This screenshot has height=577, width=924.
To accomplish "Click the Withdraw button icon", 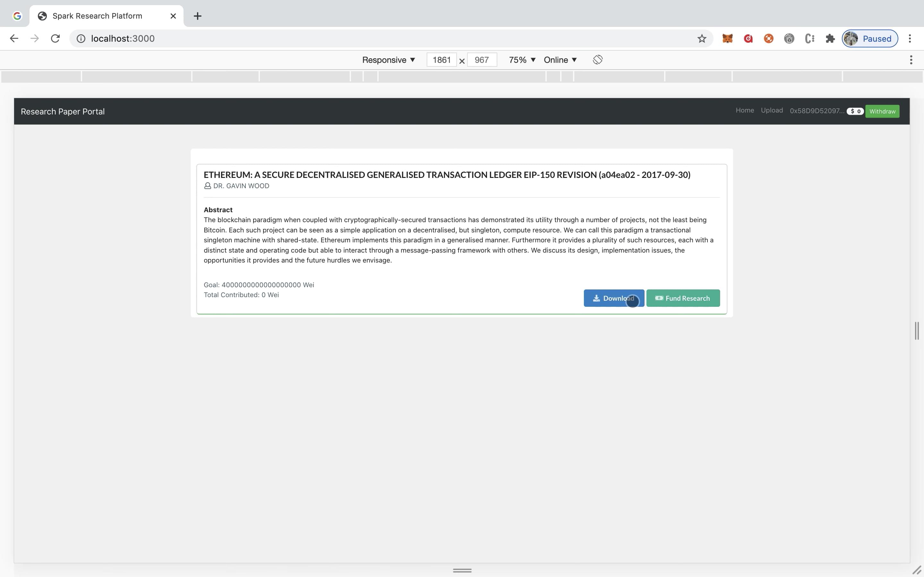I will pos(882,111).
